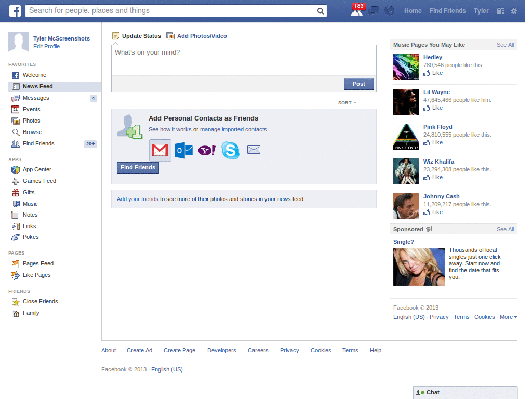Open manage imported contacts link
532x399 pixels.
point(233,129)
